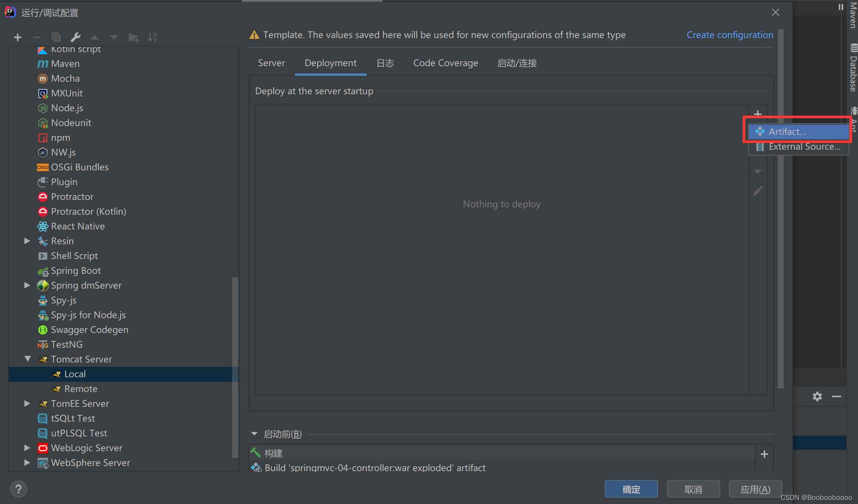Expand the Spring dmServer node

27,285
